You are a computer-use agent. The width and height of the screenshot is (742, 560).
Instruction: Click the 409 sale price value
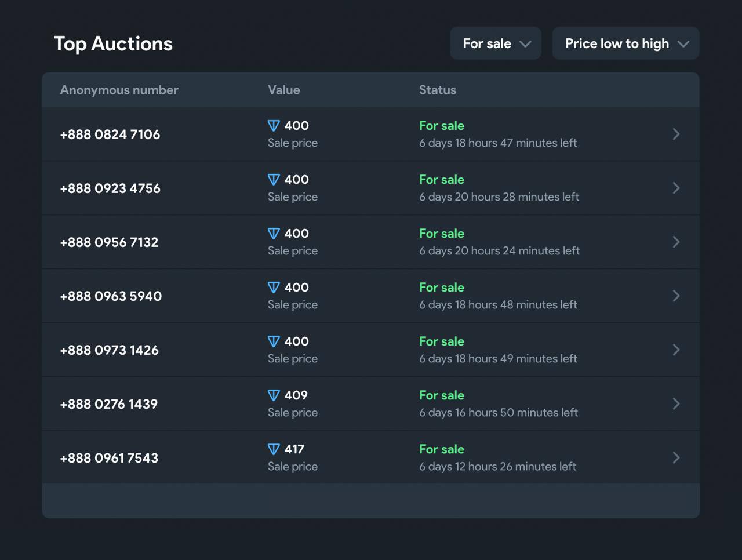point(296,395)
